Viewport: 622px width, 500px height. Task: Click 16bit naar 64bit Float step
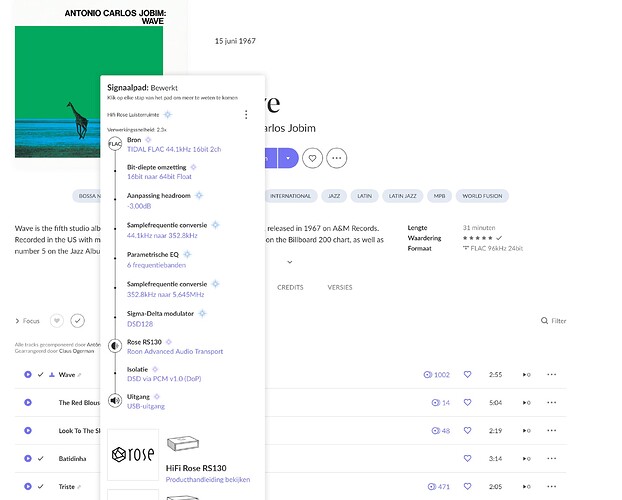159,177
